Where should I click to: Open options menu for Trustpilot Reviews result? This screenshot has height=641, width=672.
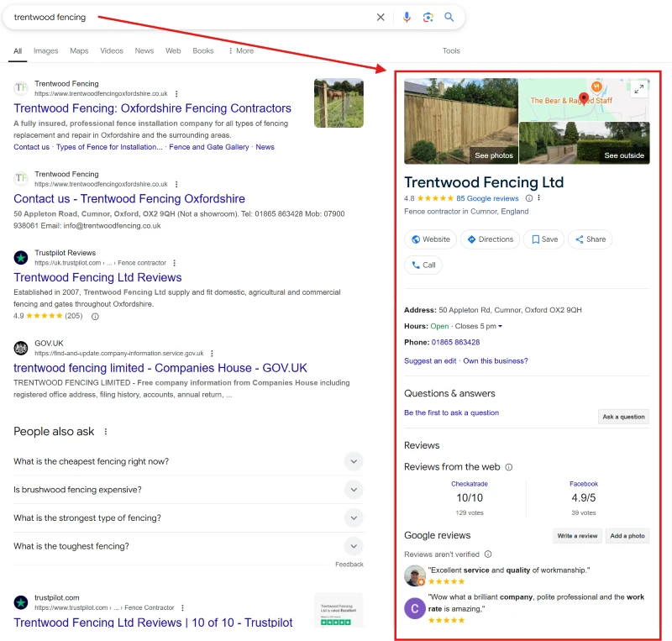point(174,263)
